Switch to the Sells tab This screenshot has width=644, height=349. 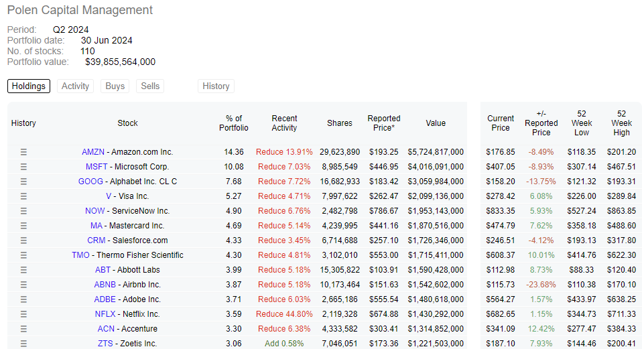150,86
